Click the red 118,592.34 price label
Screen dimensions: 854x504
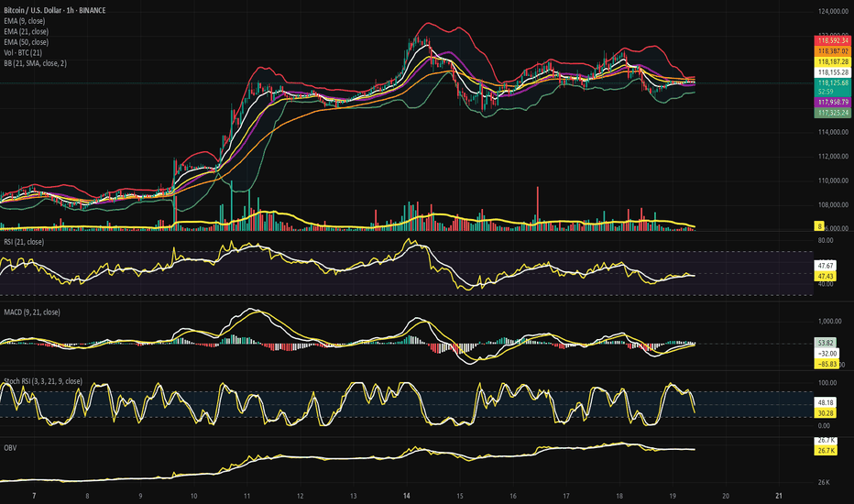coord(832,40)
